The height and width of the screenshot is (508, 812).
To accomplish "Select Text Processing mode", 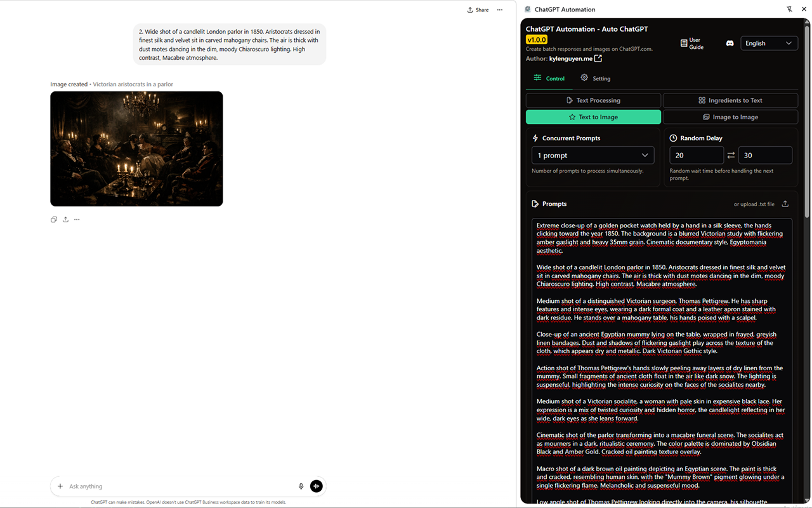I will point(593,100).
